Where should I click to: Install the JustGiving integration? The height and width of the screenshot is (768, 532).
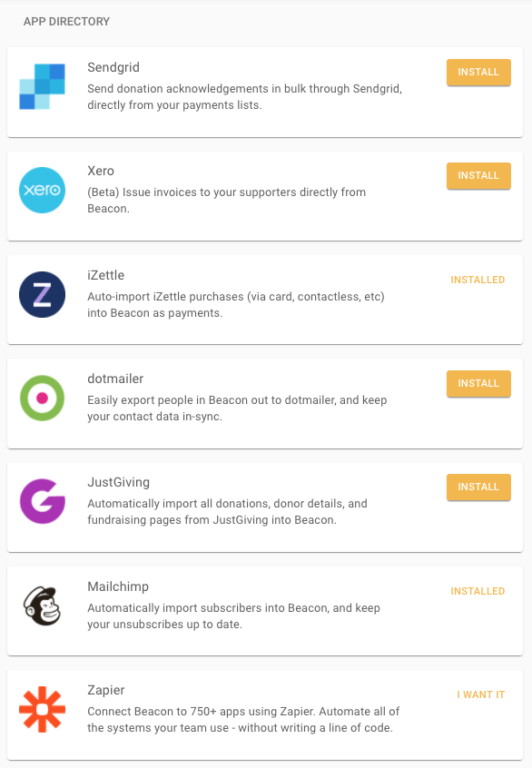(478, 487)
